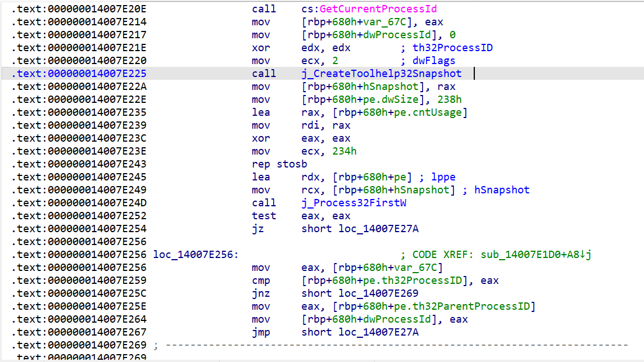Click the highlighted address .text:000000014007E225
This screenshot has width=644, height=362.
pos(79,74)
